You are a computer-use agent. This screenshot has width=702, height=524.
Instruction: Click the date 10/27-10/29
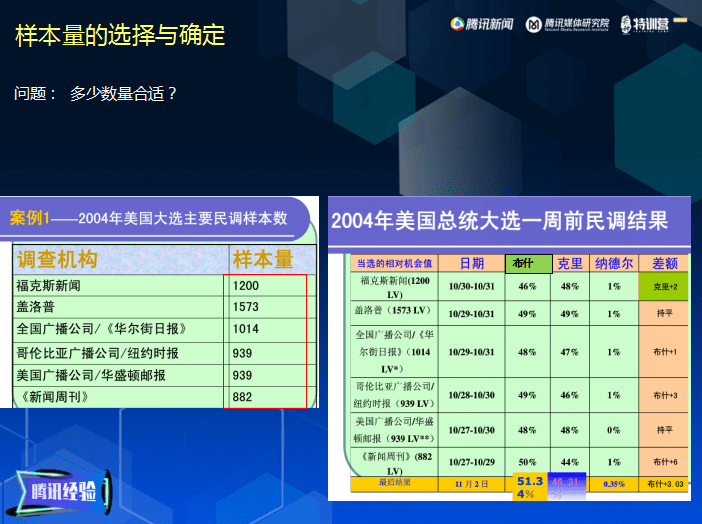click(x=472, y=462)
